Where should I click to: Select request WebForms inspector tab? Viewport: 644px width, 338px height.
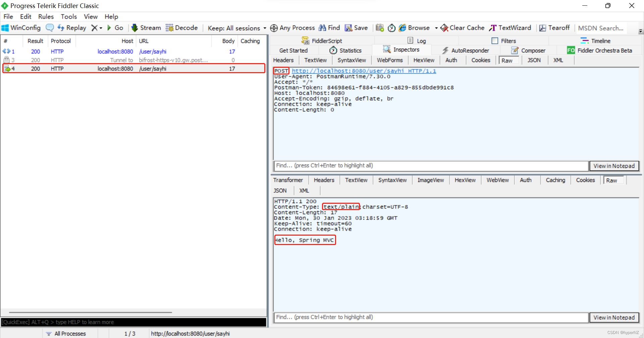[x=390, y=60]
